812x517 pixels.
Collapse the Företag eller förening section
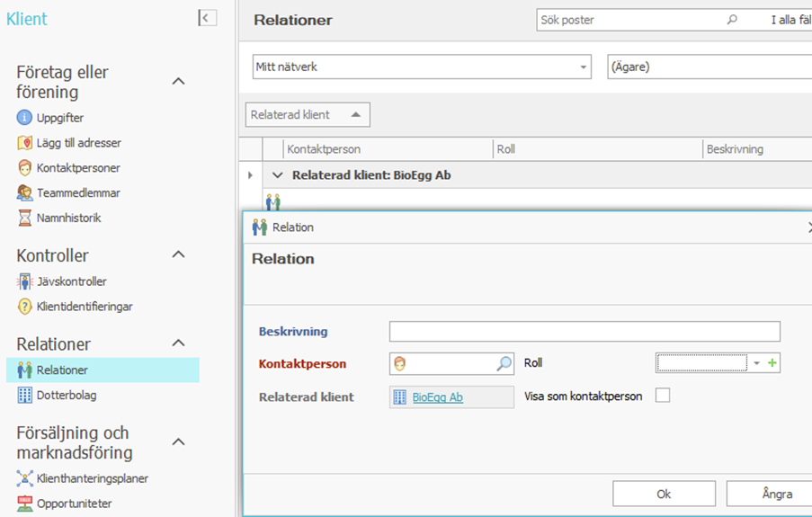tap(178, 82)
